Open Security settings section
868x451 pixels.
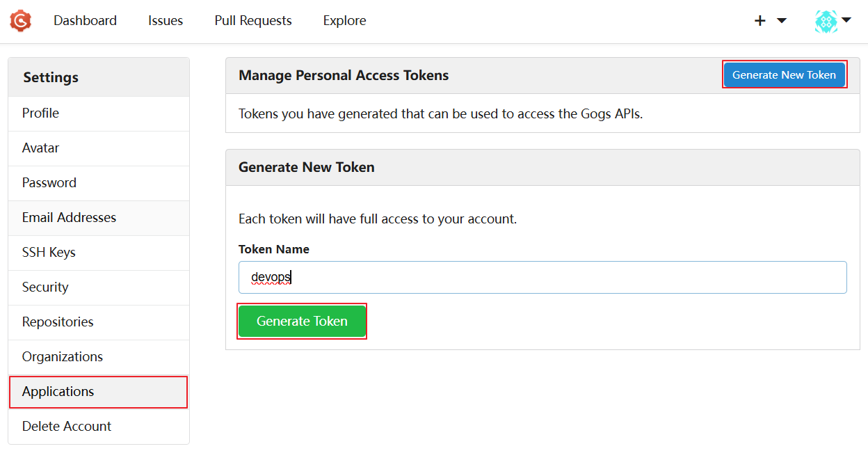click(45, 287)
